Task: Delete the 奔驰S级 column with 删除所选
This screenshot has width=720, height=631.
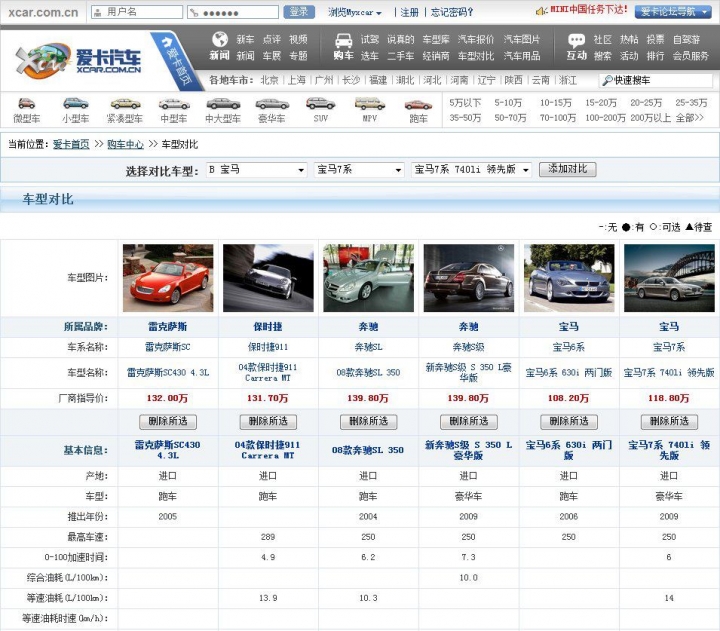Action: point(468,422)
